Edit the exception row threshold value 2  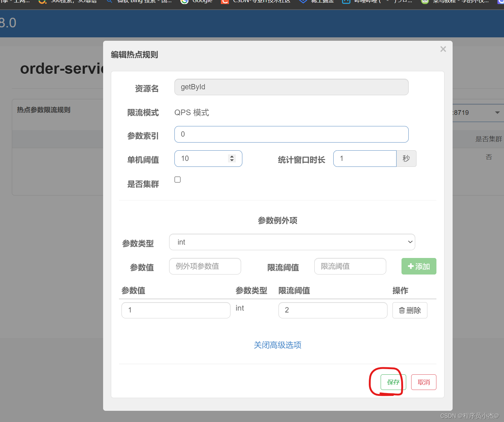(333, 310)
